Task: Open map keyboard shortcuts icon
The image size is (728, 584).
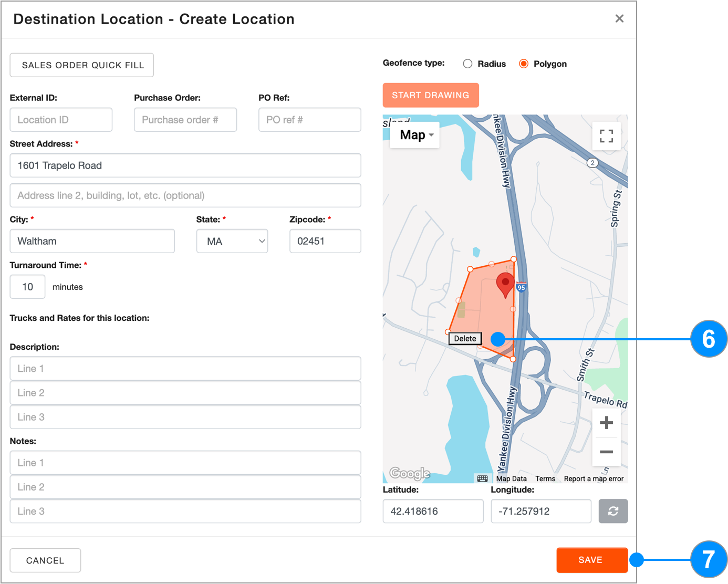Action: [482, 478]
